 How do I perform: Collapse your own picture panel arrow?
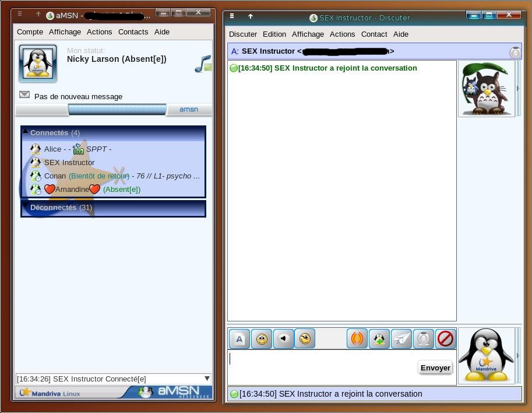click(x=518, y=356)
